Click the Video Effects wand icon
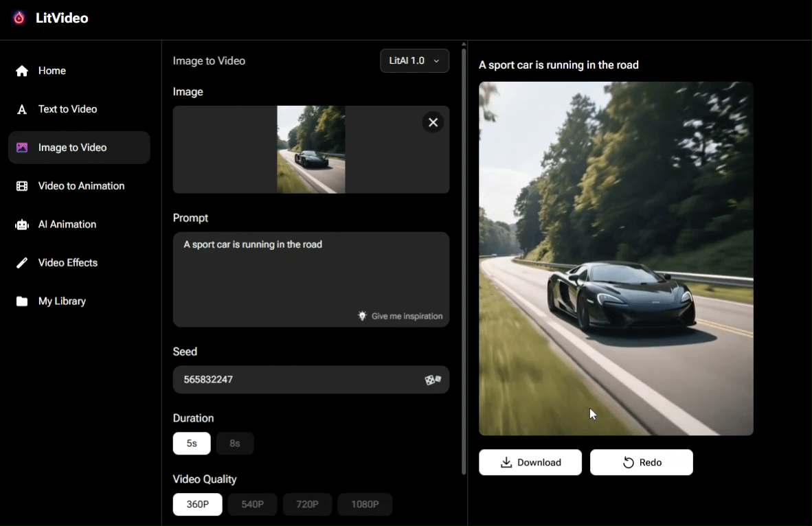The height and width of the screenshot is (526, 812). (22, 263)
